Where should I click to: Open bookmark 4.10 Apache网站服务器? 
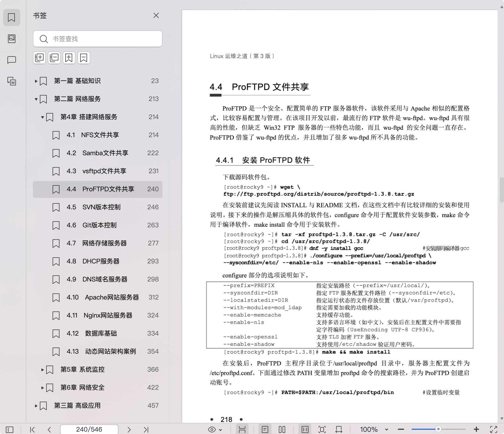98,297
